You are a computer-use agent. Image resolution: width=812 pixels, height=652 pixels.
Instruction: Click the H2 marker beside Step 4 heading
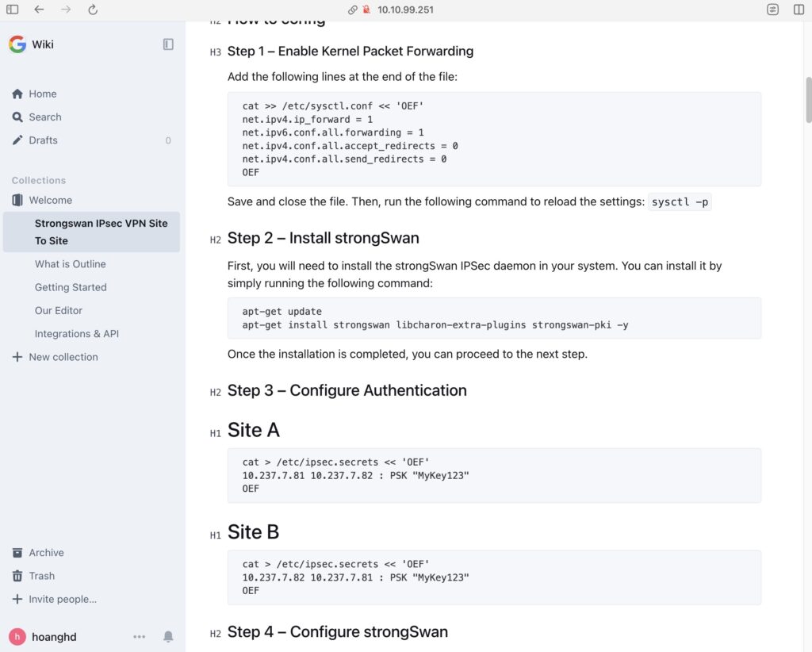tap(216, 634)
